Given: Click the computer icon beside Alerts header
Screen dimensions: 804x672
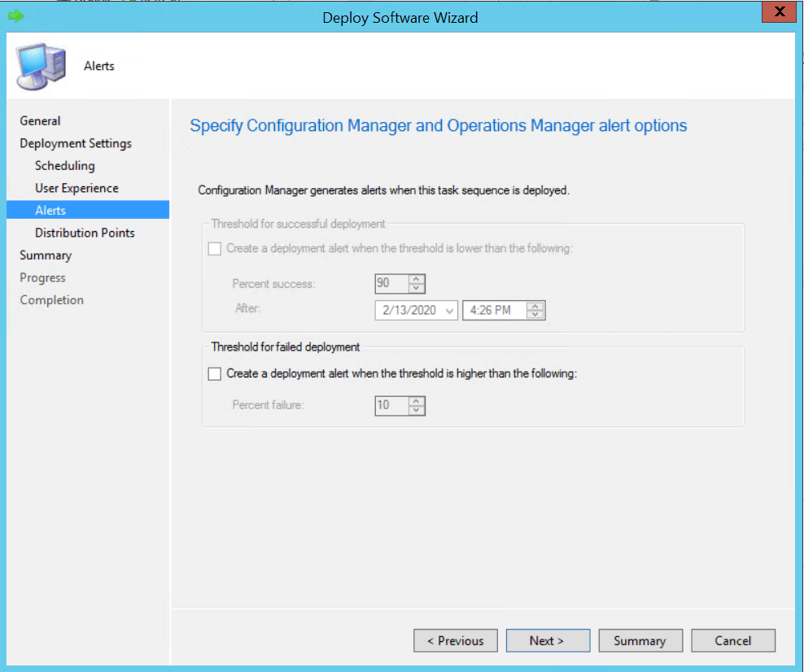Looking at the screenshot, I should (41, 66).
